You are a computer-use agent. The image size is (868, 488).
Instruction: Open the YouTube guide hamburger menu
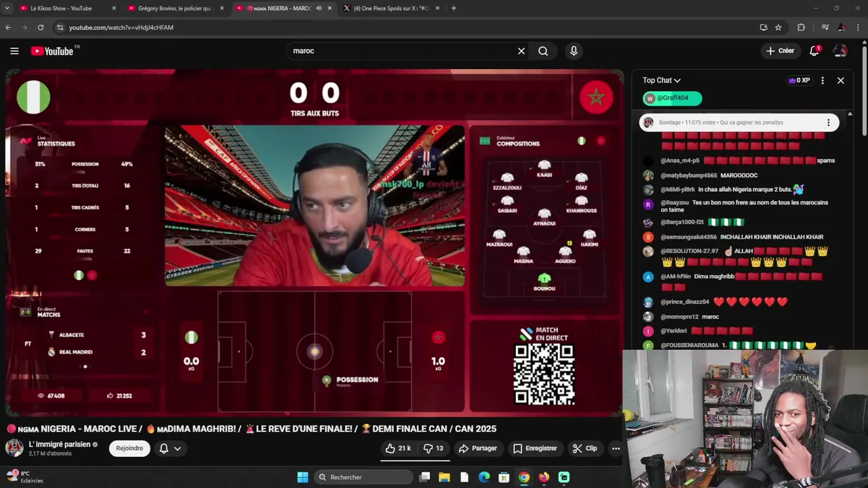tap(14, 51)
